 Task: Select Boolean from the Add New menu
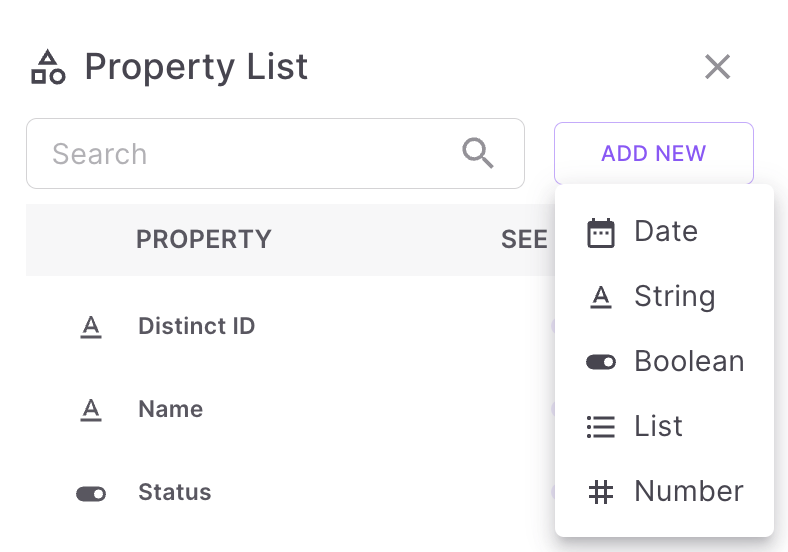click(x=688, y=362)
